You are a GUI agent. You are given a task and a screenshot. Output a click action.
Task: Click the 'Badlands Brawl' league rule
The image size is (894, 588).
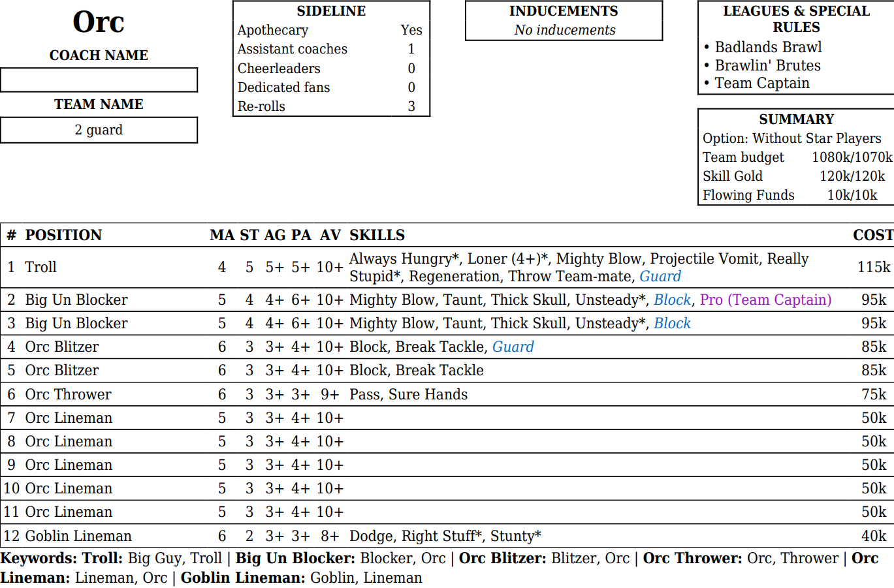(768, 47)
